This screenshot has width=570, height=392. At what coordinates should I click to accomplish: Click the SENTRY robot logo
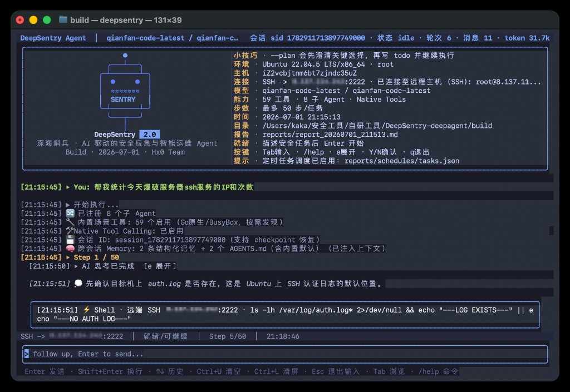click(x=125, y=91)
